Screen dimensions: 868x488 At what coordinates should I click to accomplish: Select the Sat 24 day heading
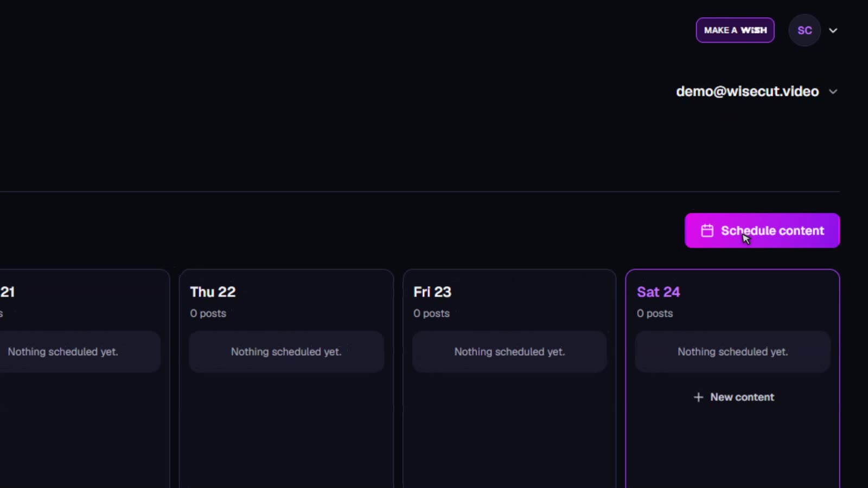(658, 292)
